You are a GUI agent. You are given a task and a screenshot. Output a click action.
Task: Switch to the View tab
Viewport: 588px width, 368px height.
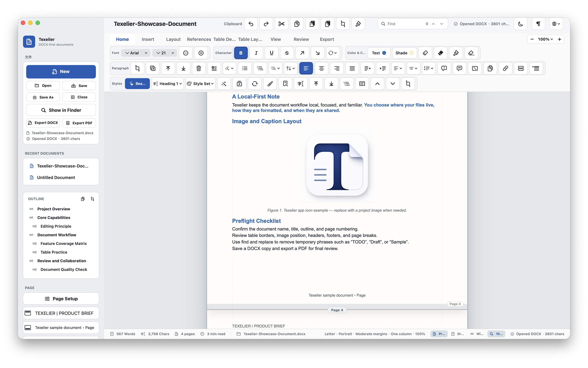pyautogui.click(x=276, y=39)
